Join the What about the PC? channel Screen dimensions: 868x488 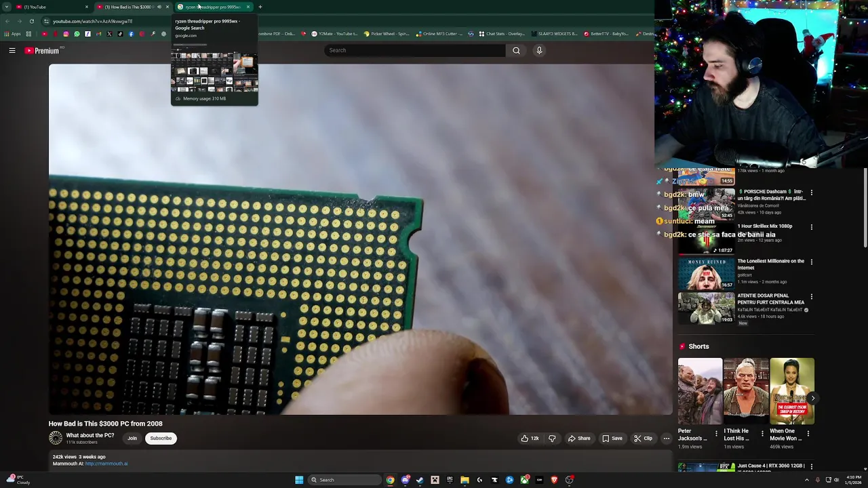click(x=132, y=439)
